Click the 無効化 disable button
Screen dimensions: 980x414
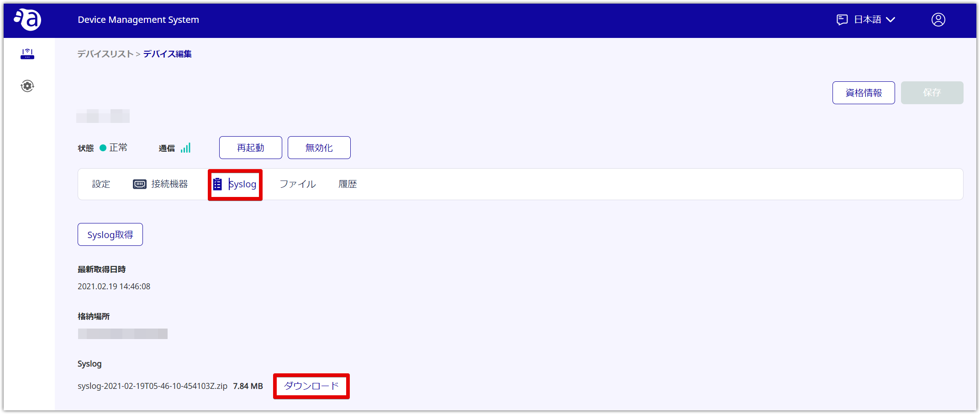coord(319,148)
